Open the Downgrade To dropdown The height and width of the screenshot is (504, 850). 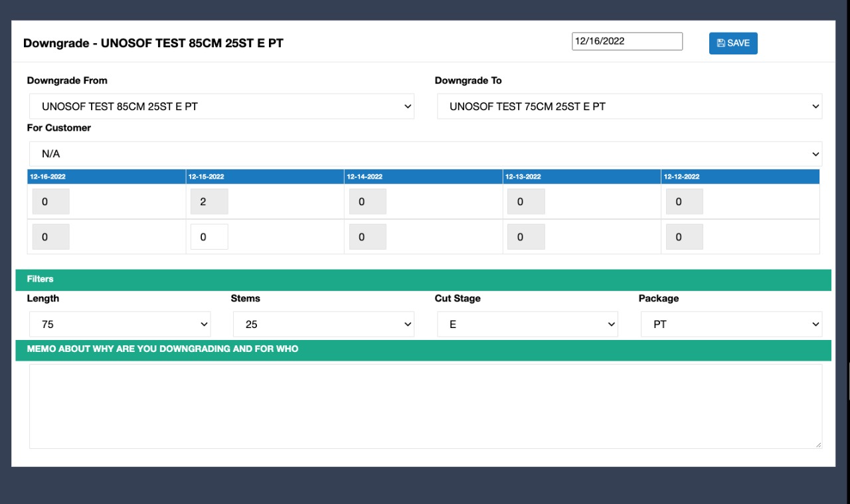630,106
